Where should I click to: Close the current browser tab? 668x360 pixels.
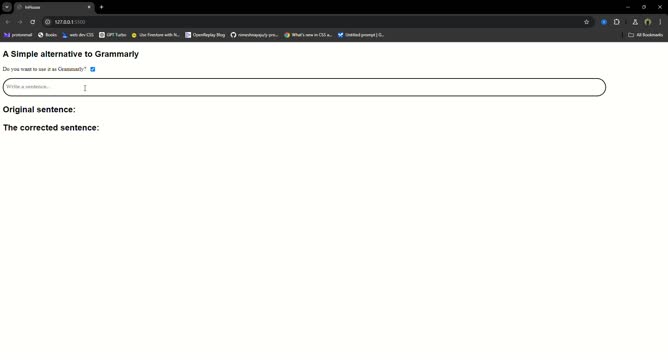coord(89,7)
